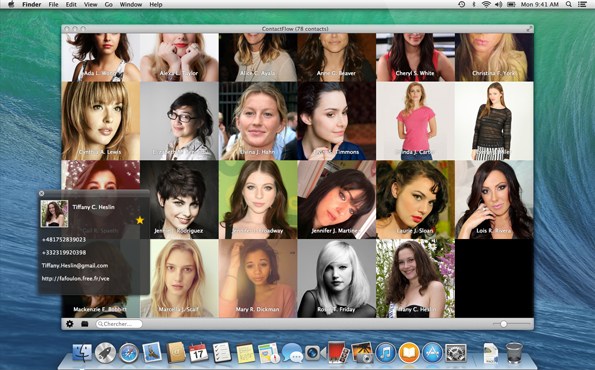Open the Window menu
Screen dimensions: 595x370
131,5
